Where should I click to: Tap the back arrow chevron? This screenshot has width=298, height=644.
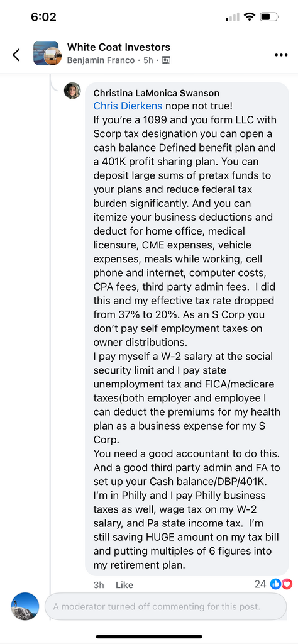[x=16, y=55]
